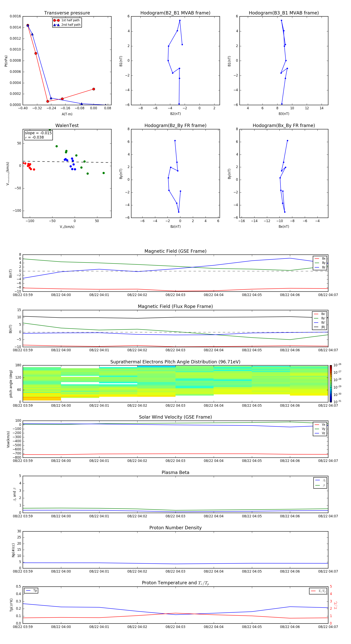Click the 'Suprathermal Electrons Pitch Angle Distribution' title

point(175,362)
